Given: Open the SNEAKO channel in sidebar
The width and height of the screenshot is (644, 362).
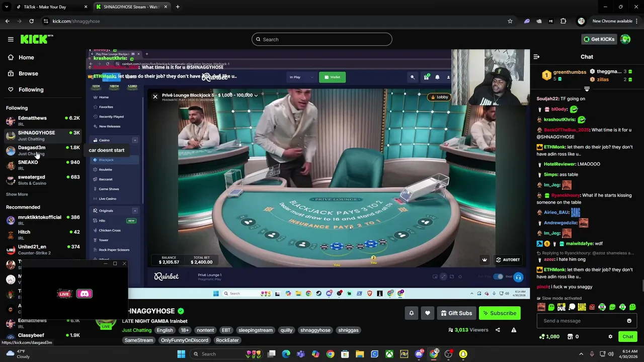Looking at the screenshot, I should (x=43, y=165).
